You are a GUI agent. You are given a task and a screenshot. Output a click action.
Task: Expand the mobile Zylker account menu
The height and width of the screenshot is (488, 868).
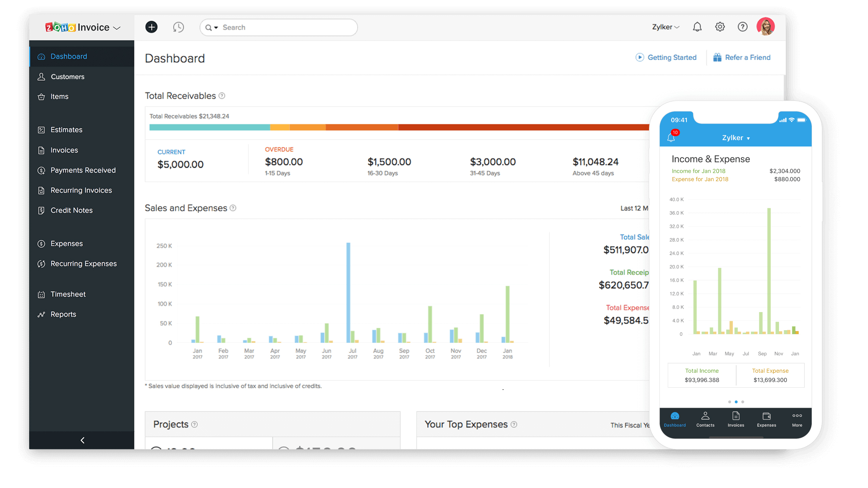(x=737, y=138)
